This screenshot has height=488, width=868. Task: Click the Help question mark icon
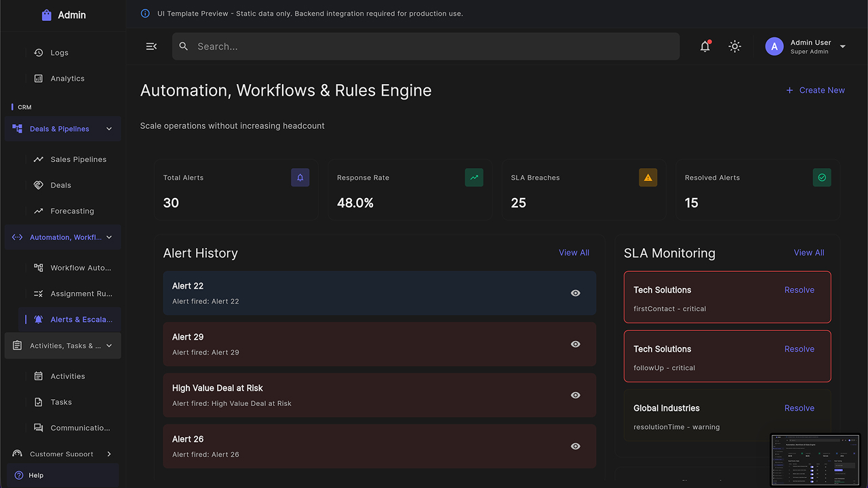pos(18,475)
